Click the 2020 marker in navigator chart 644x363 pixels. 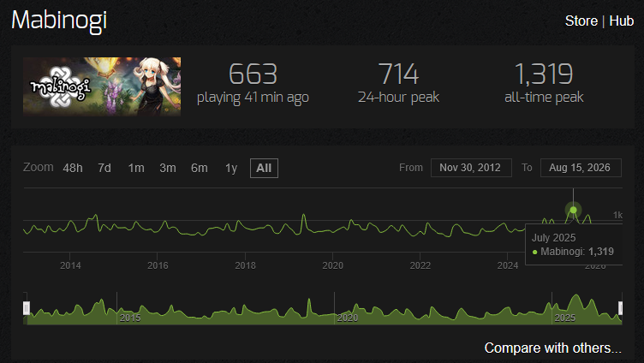348,318
